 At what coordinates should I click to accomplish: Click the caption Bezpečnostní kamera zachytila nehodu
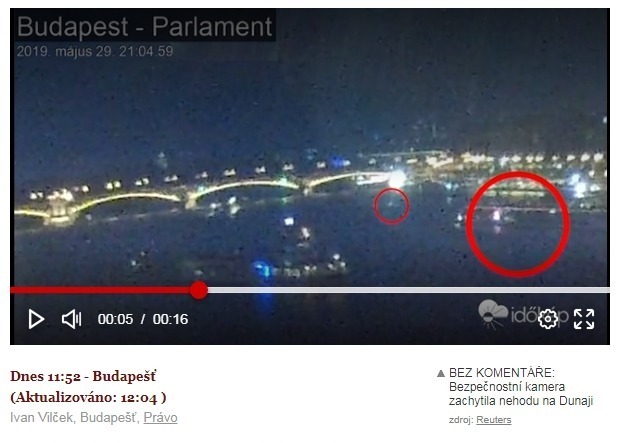(x=521, y=394)
